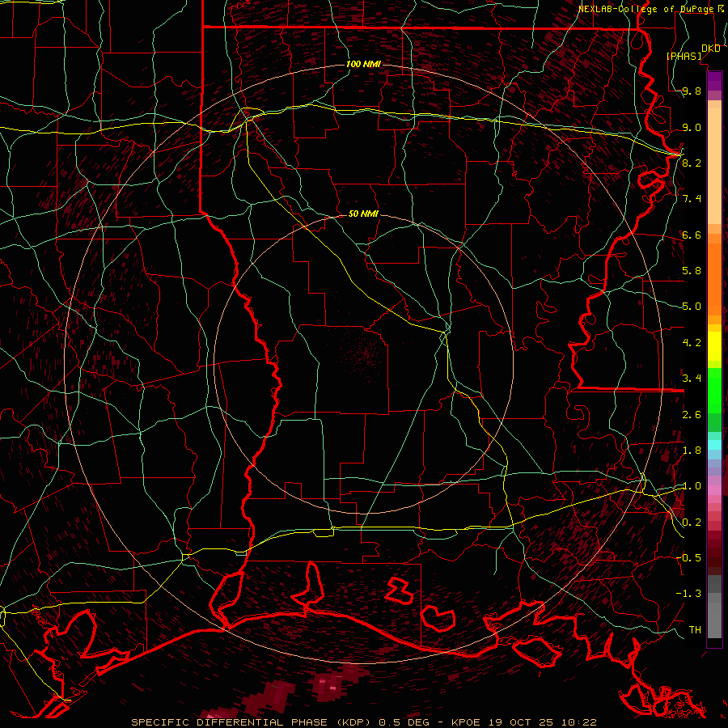Pick the bright green color scale segment

[714, 391]
